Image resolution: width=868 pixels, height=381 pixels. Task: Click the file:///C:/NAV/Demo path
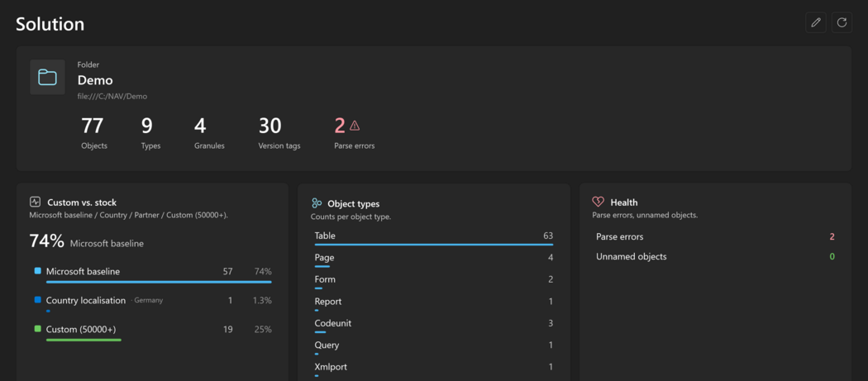[112, 97]
